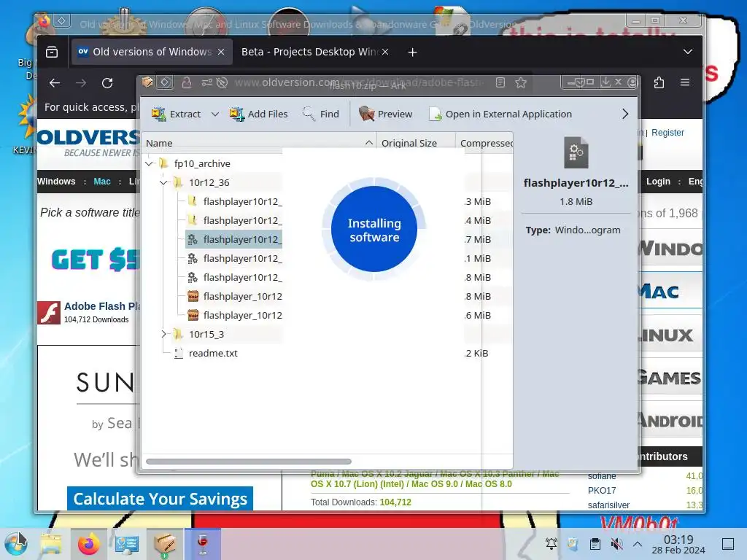Select flashplayer10r12_ folder row sized .4 MiB
The image size is (747, 560).
coord(233,220)
